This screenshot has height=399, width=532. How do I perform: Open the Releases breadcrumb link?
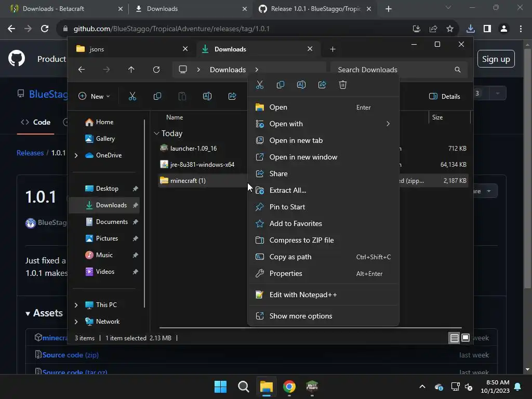(30, 153)
